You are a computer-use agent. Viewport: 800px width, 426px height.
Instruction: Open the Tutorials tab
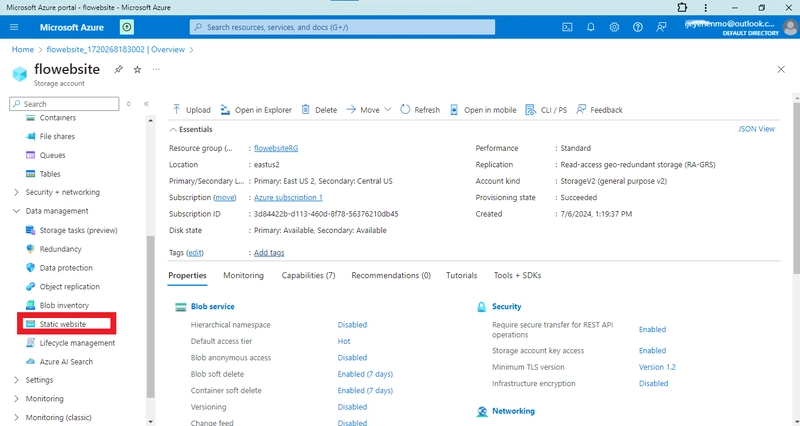pos(461,275)
